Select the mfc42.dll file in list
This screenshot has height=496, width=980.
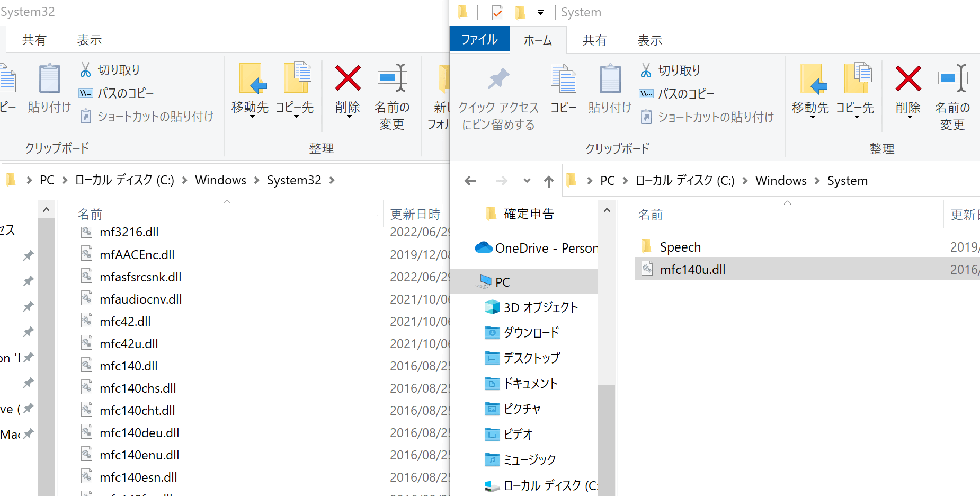[x=125, y=322]
